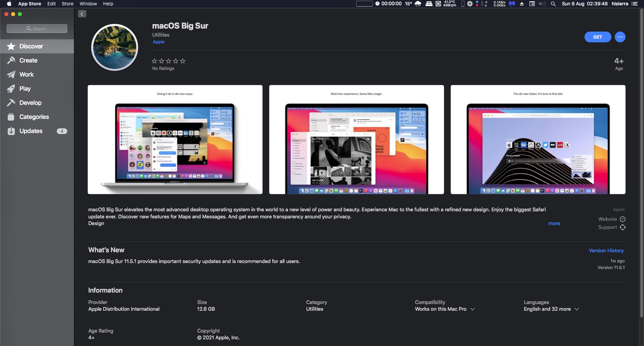Click the 'Utilities' category under the app title

[x=161, y=35]
